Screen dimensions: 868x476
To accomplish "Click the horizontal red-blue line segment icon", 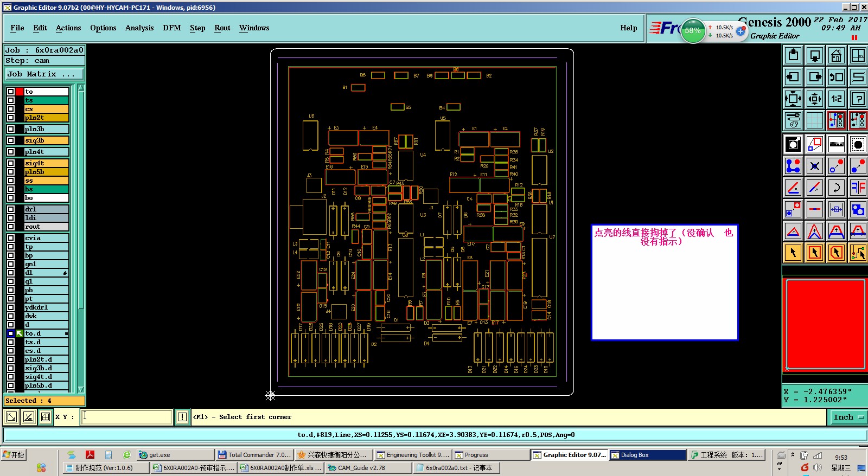I will point(815,209).
